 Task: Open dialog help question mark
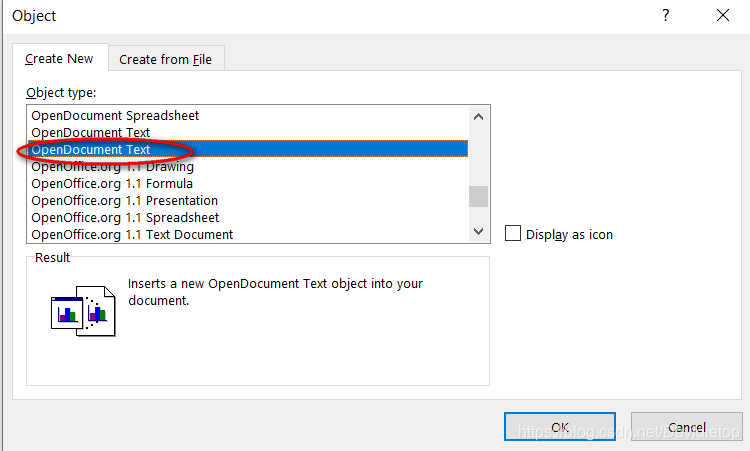pyautogui.click(x=666, y=15)
